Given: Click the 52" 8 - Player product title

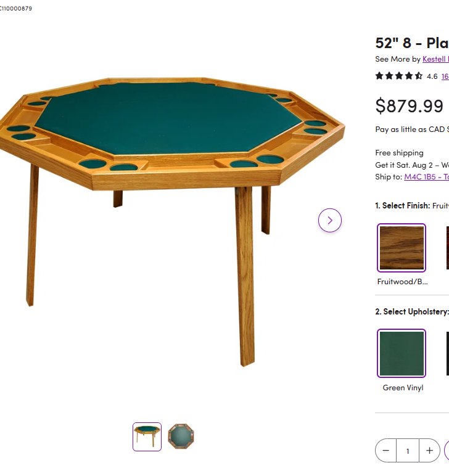Looking at the screenshot, I should click(x=412, y=43).
